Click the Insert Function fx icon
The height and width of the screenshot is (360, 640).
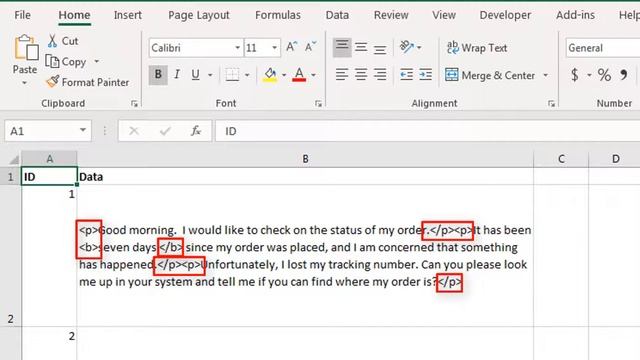point(196,131)
